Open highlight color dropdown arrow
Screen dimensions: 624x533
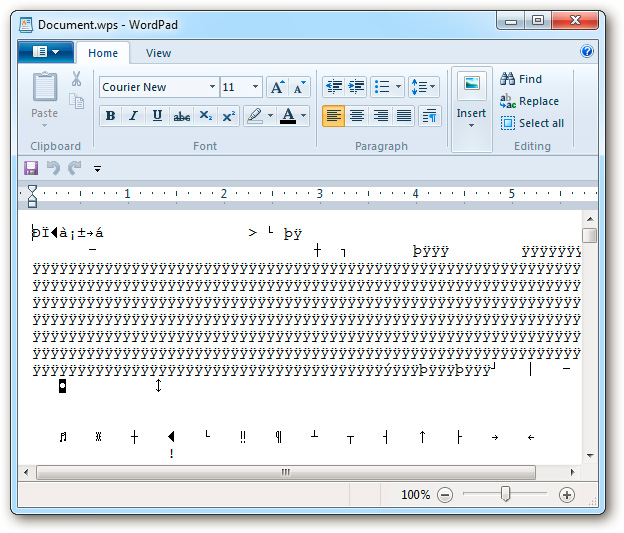(x=271, y=116)
